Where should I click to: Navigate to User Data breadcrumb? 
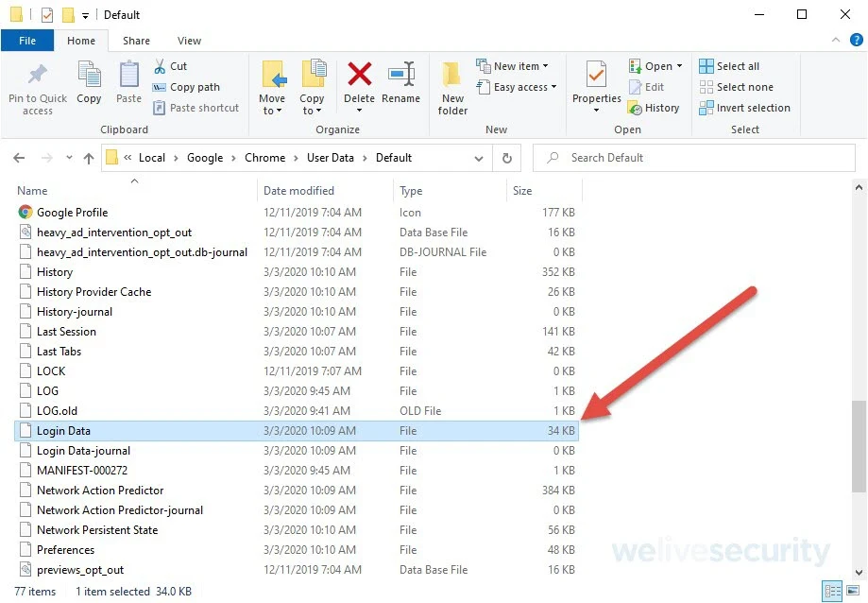[x=331, y=158]
